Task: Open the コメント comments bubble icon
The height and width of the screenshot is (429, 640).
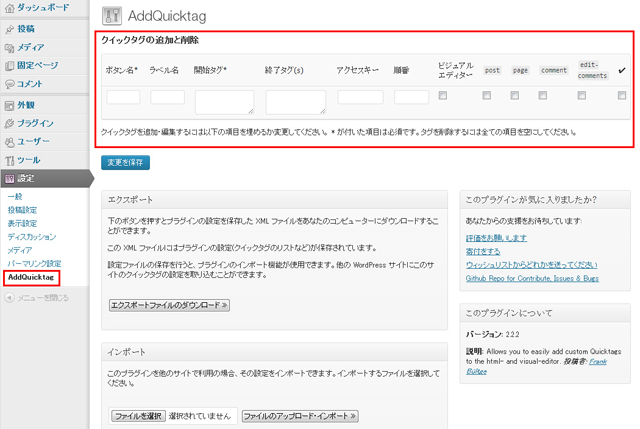Action: tap(10, 84)
